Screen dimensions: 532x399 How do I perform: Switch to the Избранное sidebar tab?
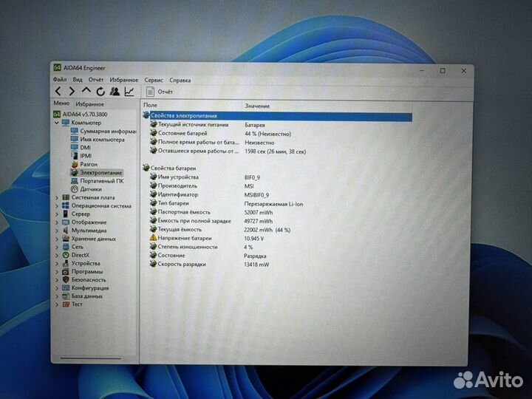click(x=89, y=104)
